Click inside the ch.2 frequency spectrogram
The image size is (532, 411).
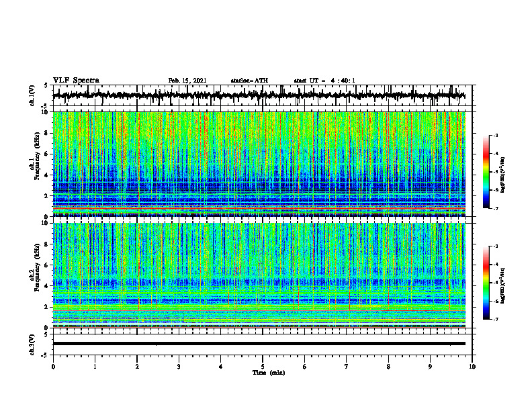pyautogui.click(x=259, y=275)
